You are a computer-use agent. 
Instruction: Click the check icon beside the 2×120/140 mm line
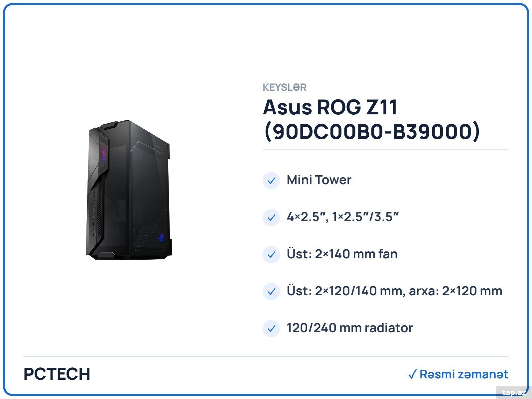271,292
